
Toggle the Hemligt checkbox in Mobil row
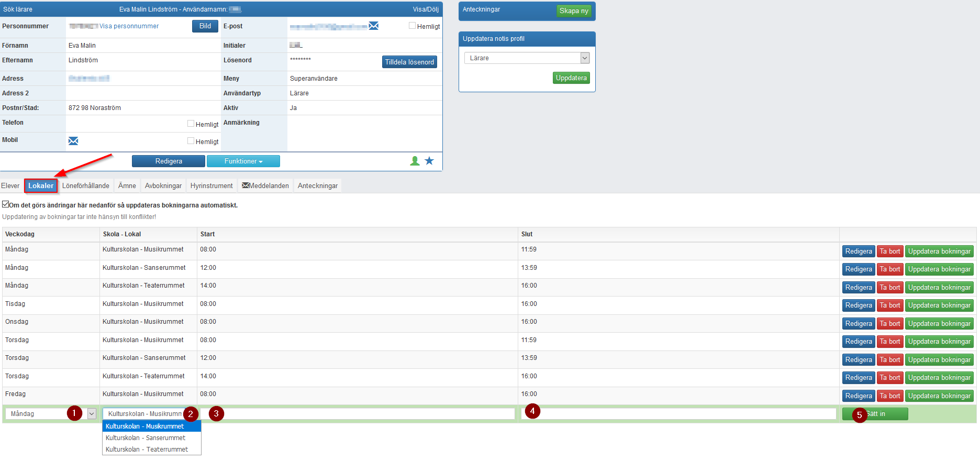pyautogui.click(x=191, y=141)
